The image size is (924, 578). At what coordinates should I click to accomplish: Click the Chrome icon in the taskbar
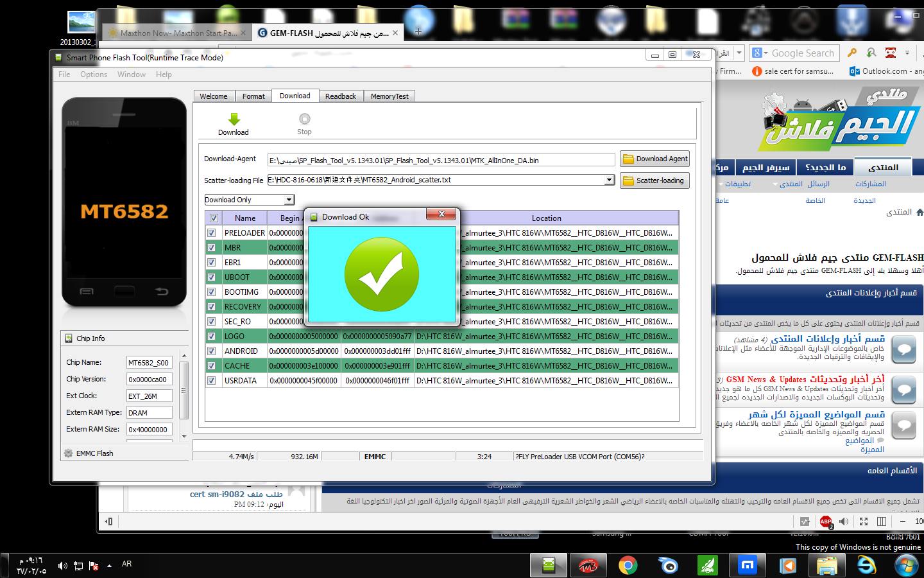628,565
